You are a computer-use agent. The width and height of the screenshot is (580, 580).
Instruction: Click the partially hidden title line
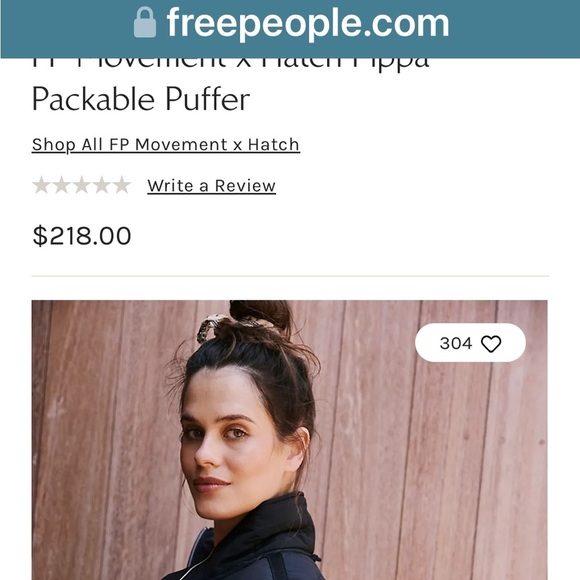coord(230,64)
